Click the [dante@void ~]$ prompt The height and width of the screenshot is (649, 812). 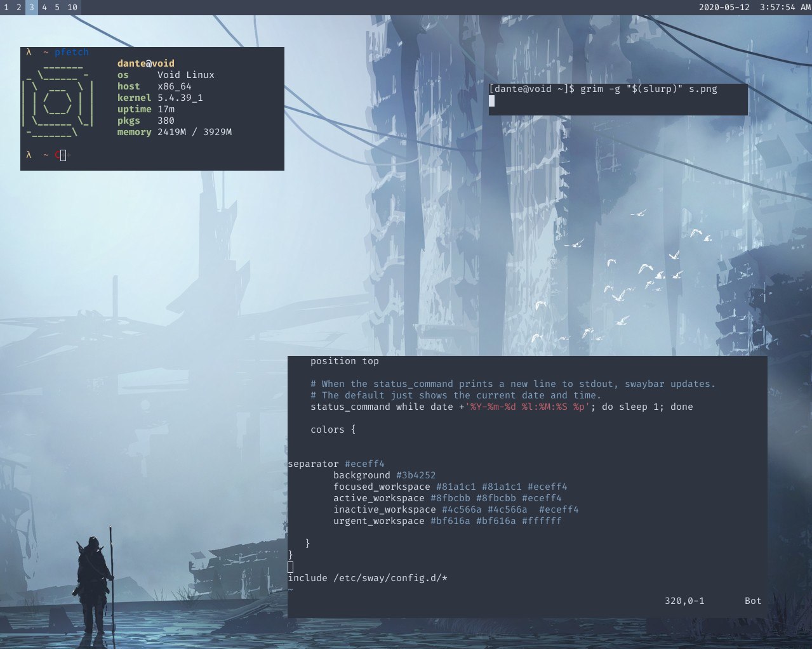(531, 89)
